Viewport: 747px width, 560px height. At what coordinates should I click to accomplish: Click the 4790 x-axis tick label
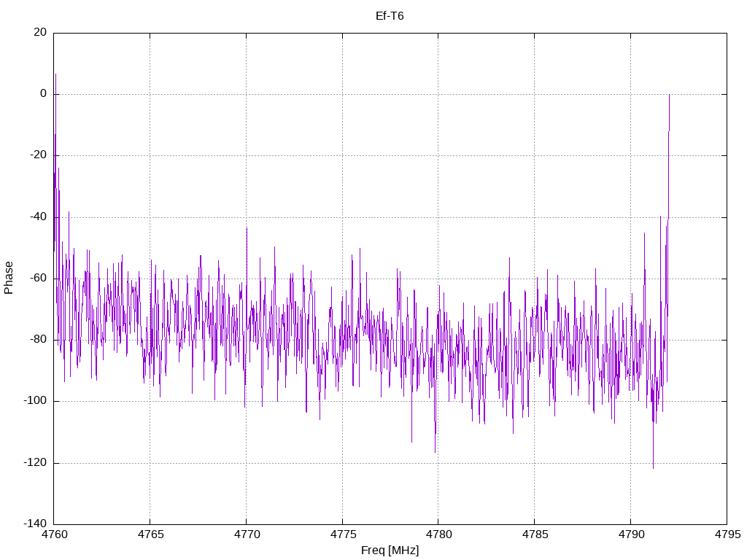point(630,534)
